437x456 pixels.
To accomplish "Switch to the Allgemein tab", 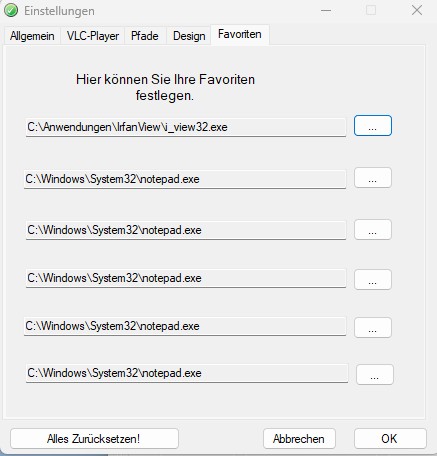I will [x=32, y=36].
